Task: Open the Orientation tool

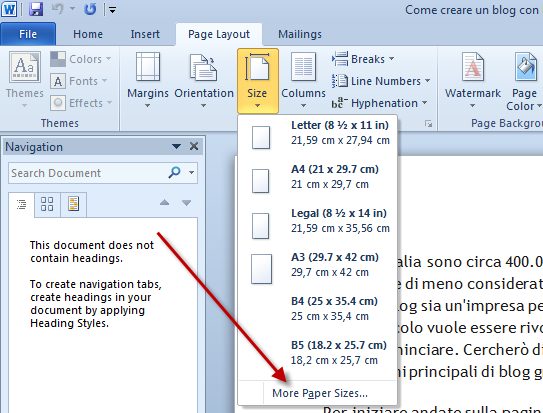Action: point(204,80)
